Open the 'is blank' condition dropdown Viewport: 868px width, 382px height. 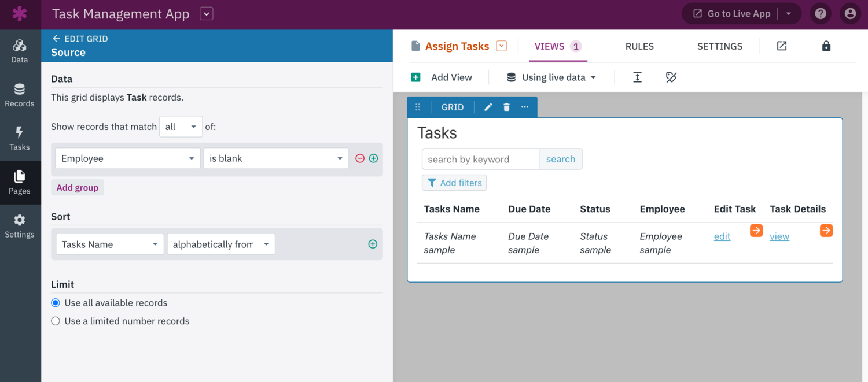pyautogui.click(x=276, y=158)
